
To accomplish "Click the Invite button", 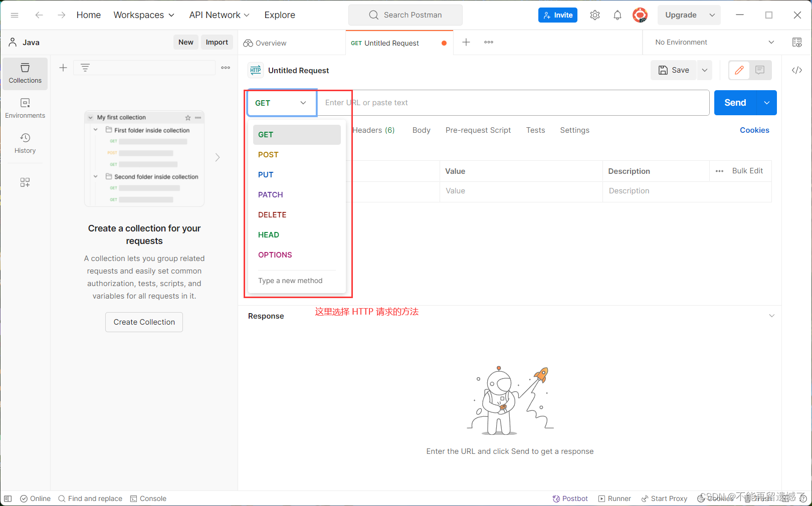I will [558, 15].
